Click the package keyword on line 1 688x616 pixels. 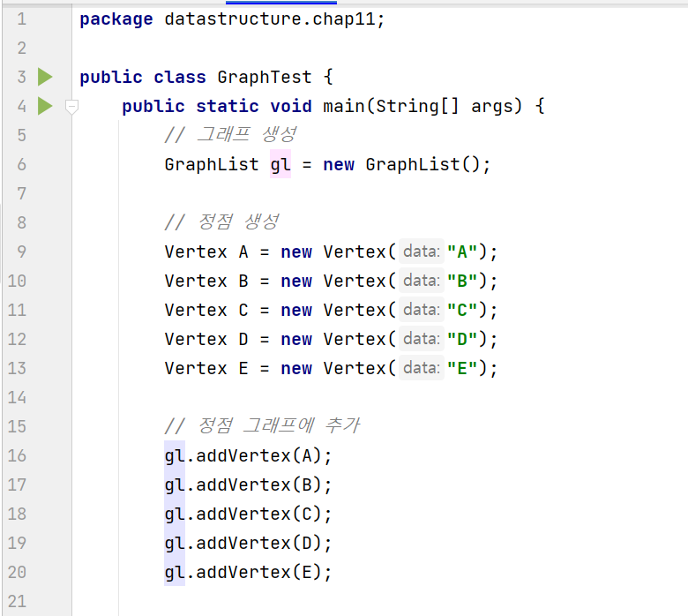point(116,19)
